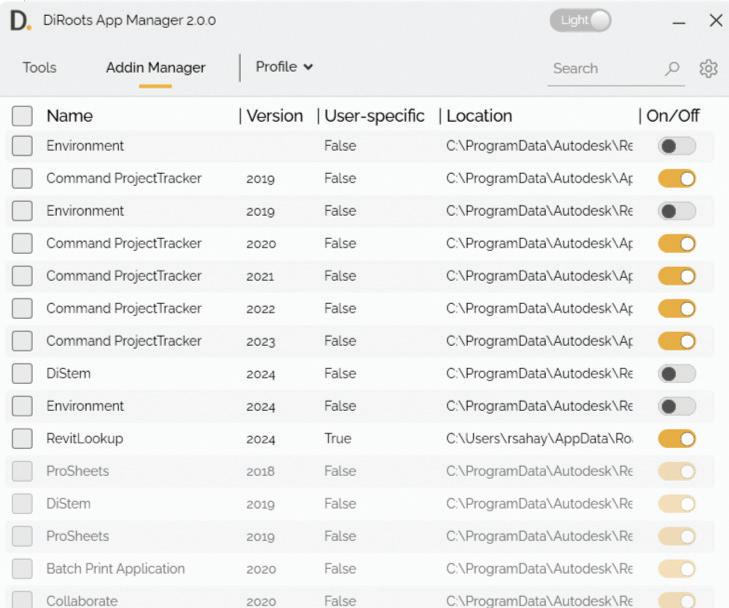
Task: Check the DiStem 2019 checkbox
Action: 22,504
